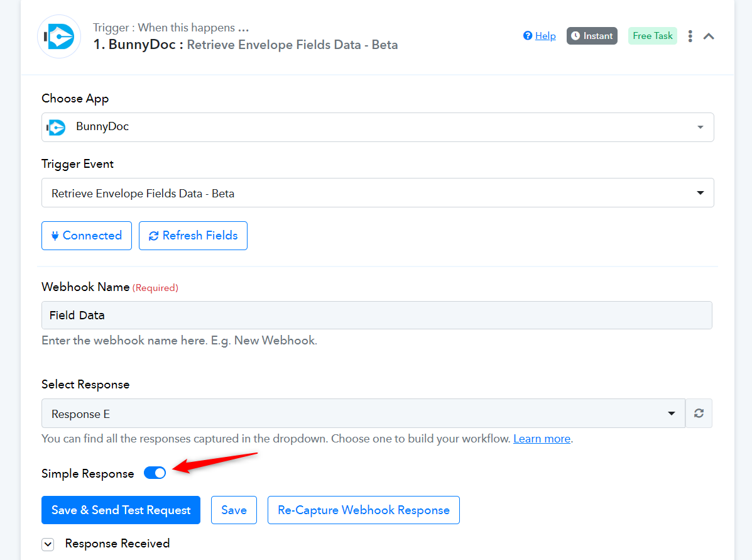The width and height of the screenshot is (752, 560).
Task: Click the Choose App dropdown arrow
Action: [700, 127]
